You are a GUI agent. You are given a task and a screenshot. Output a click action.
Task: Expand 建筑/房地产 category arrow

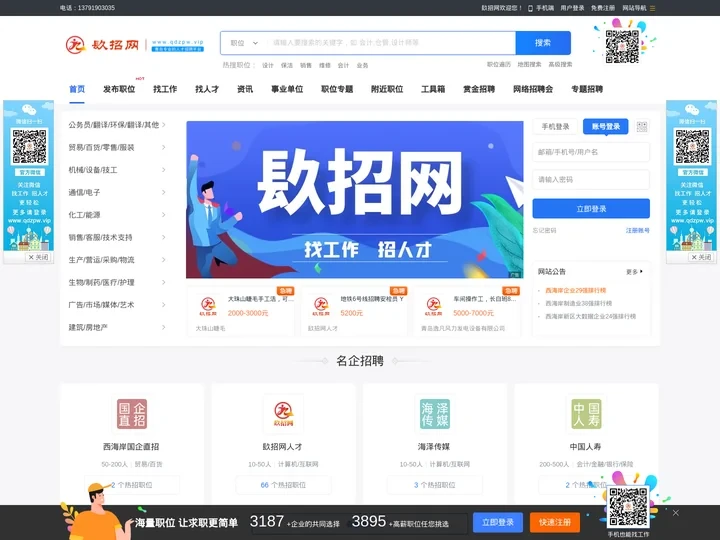164,327
